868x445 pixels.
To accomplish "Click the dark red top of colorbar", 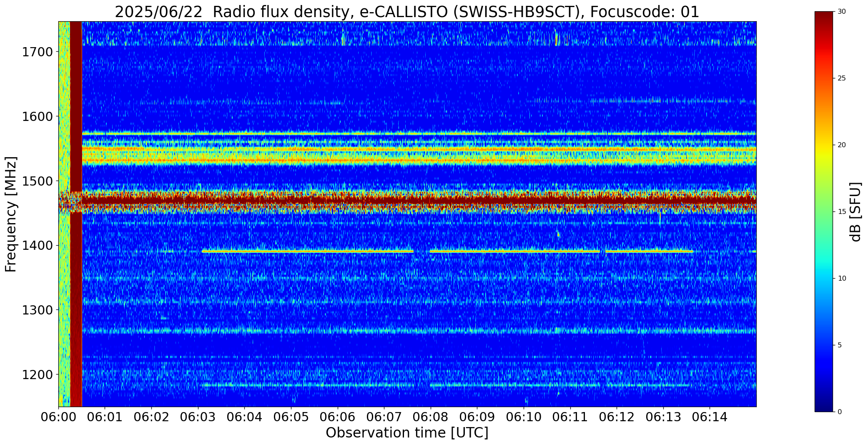I will click(825, 19).
